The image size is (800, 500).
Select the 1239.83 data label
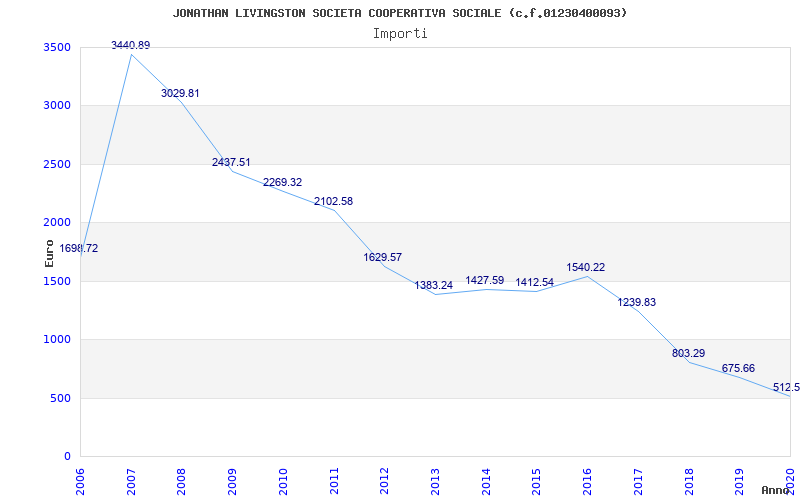(637, 302)
